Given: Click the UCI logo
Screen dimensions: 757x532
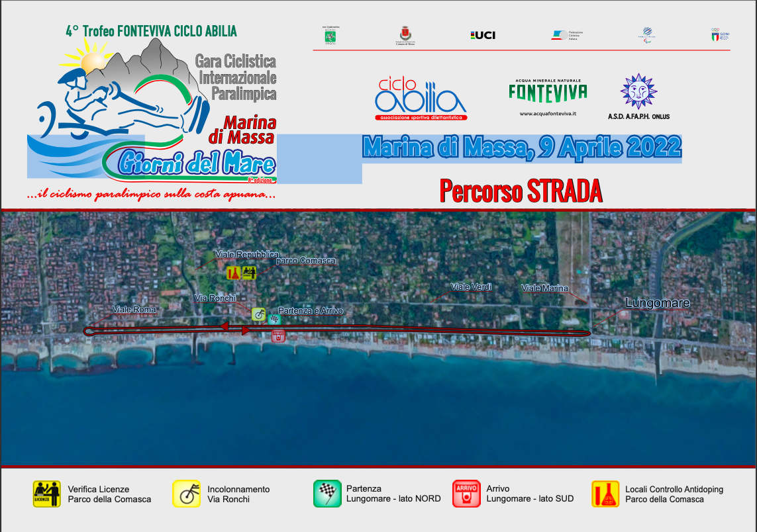Looking at the screenshot, I should pyautogui.click(x=483, y=35).
